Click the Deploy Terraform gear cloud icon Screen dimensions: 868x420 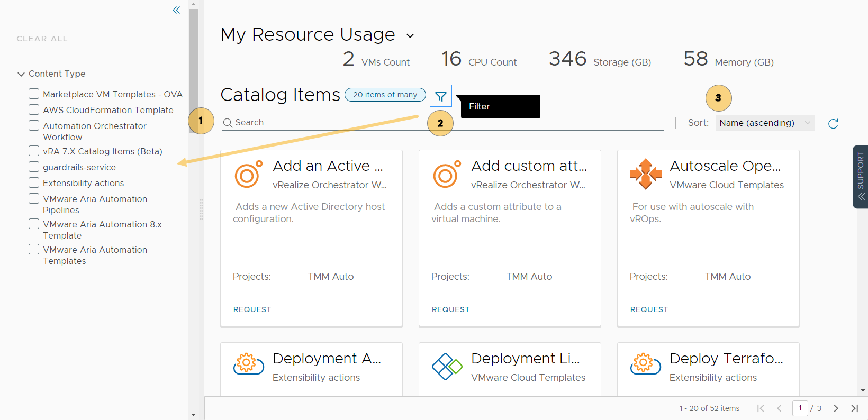click(645, 364)
